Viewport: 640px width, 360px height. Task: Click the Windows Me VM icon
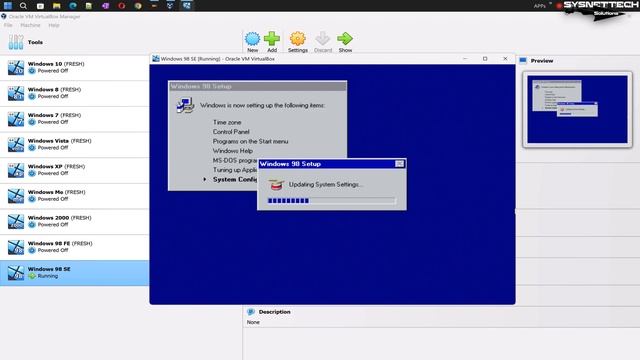click(16, 196)
